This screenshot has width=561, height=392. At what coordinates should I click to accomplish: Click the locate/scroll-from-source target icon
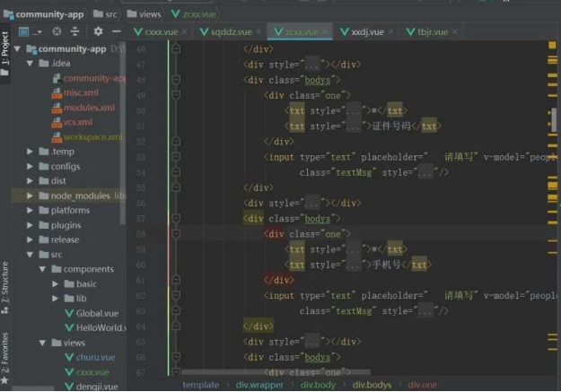click(x=56, y=31)
